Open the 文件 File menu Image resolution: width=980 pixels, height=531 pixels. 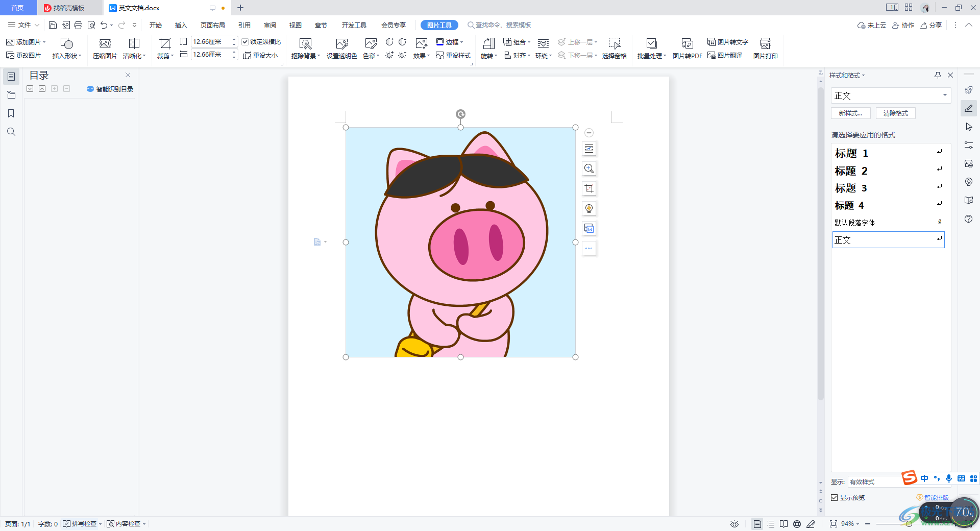click(x=23, y=25)
